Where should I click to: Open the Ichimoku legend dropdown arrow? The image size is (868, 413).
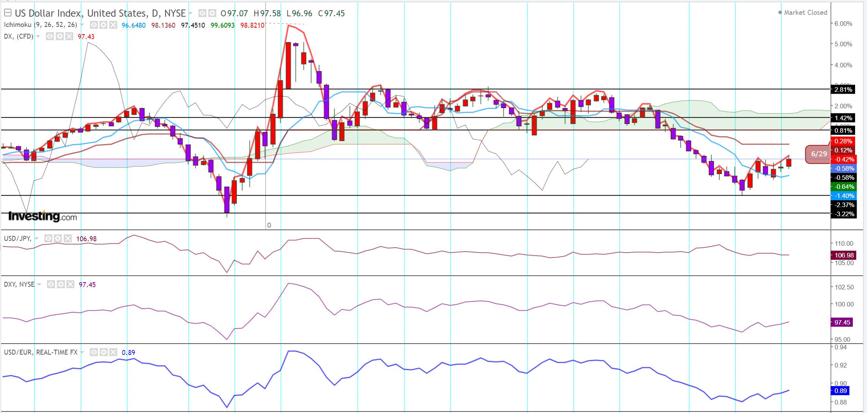(82, 25)
